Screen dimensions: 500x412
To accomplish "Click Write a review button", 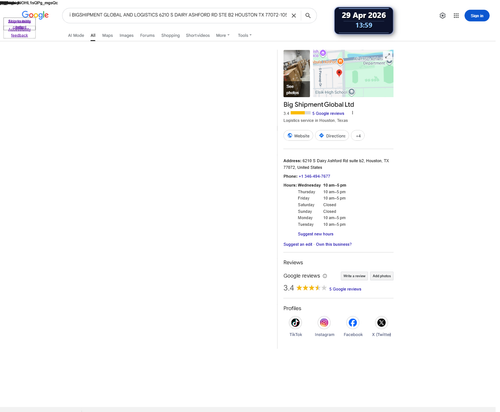I will [x=354, y=276].
